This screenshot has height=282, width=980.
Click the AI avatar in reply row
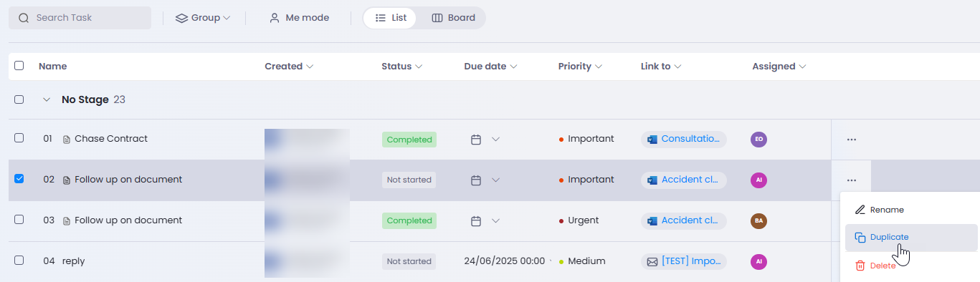point(758,262)
